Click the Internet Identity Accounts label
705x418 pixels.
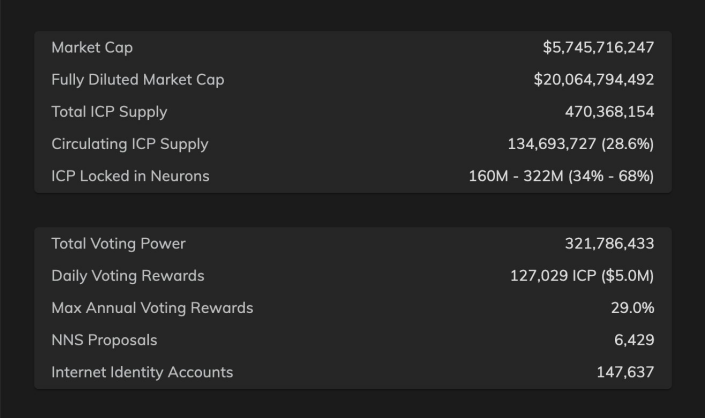142,372
